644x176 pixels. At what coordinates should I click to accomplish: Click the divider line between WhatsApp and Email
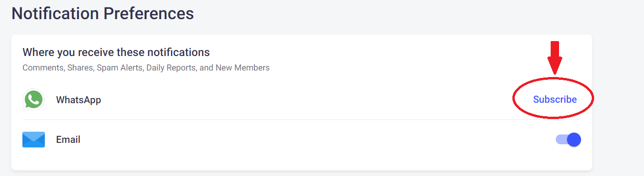coord(301,120)
